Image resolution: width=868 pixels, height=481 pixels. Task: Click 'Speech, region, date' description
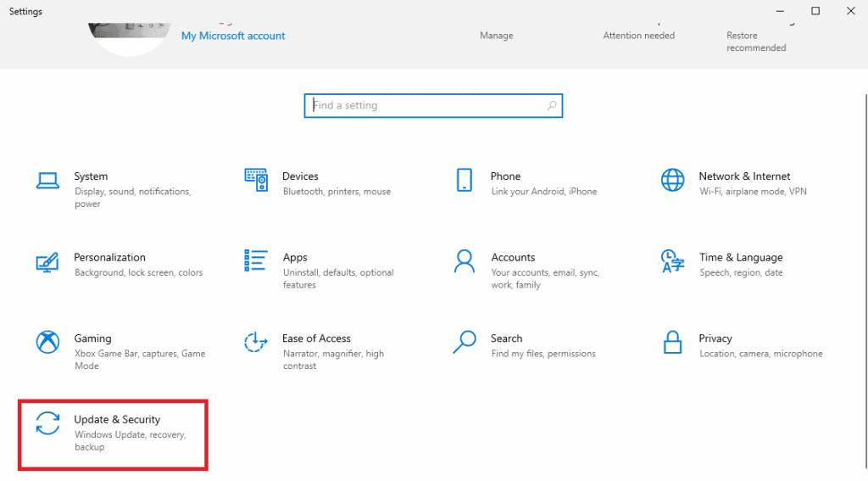[741, 272]
